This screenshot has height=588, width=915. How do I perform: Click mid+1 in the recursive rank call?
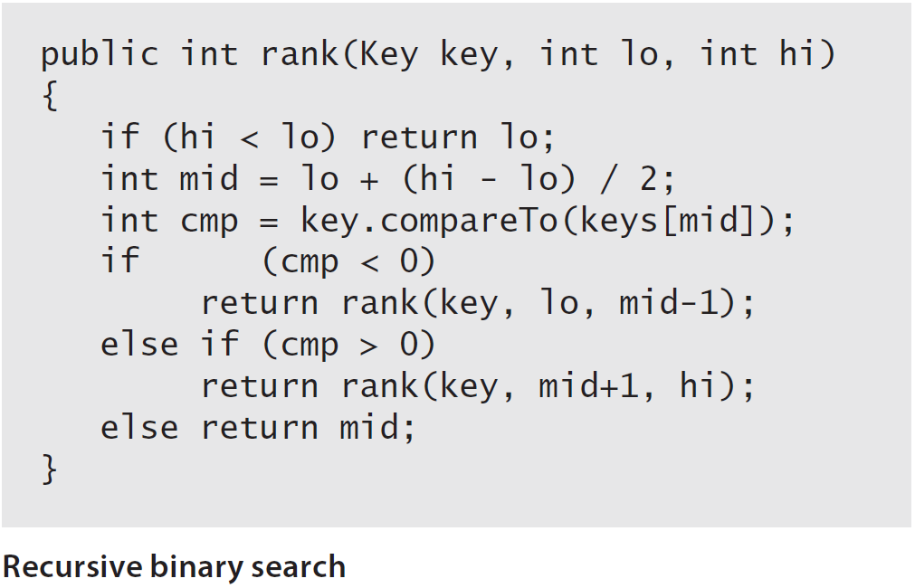[589, 385]
